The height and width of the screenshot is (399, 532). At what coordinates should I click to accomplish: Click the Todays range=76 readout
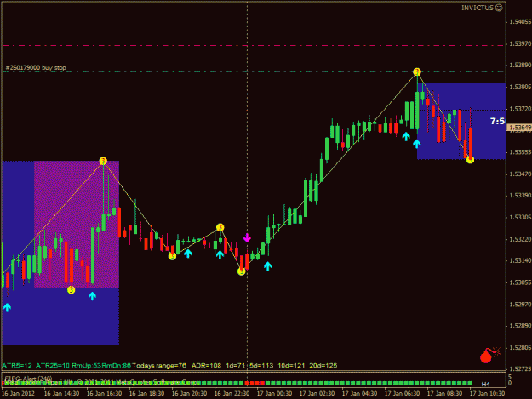click(x=159, y=366)
